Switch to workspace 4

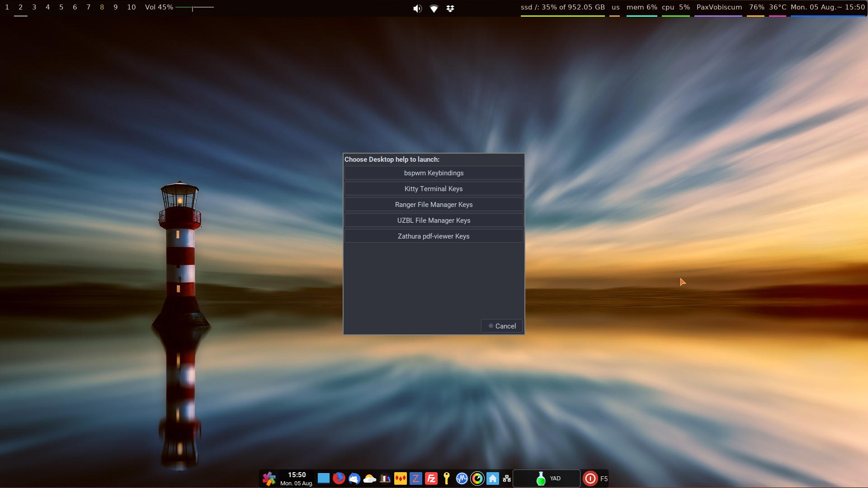tap(48, 7)
